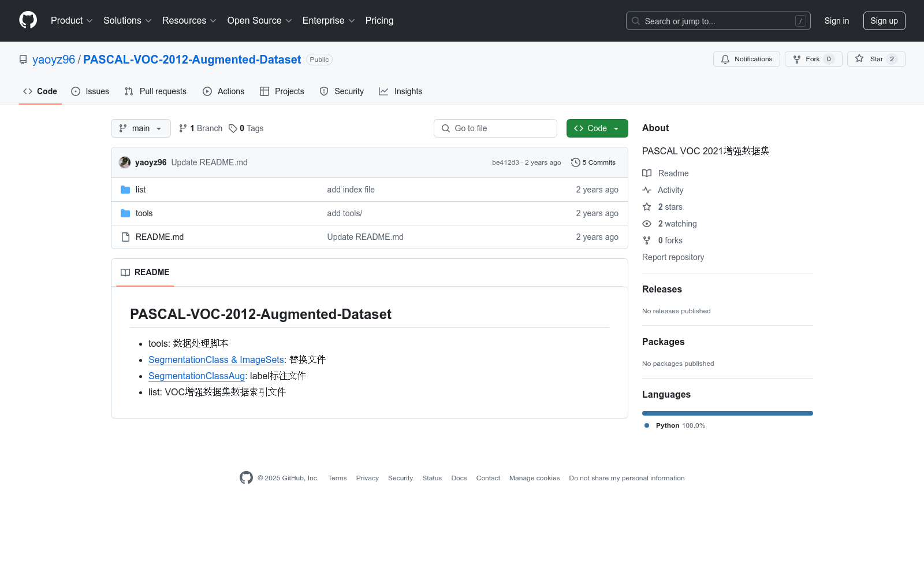Go to the Pull requests tab
The image size is (924, 578).
point(155,91)
